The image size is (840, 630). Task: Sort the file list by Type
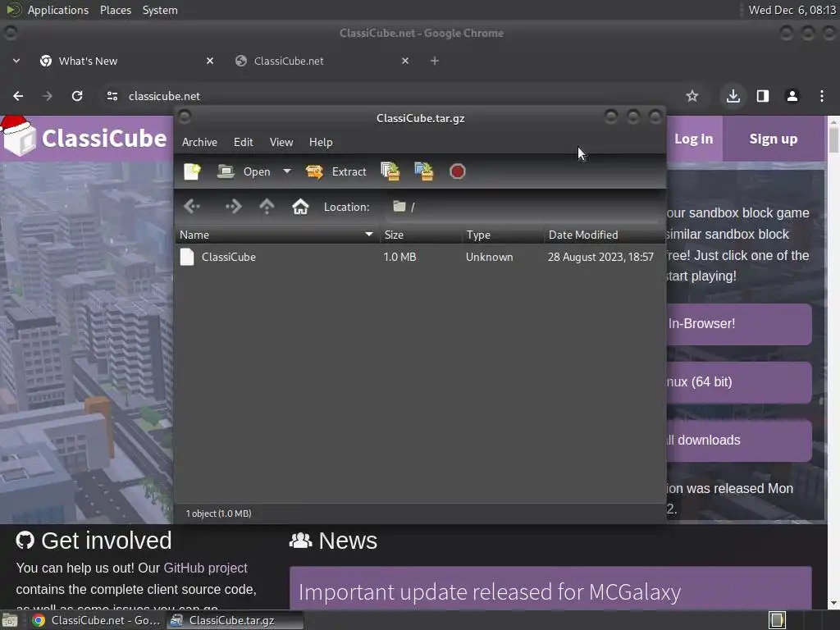tap(503, 235)
